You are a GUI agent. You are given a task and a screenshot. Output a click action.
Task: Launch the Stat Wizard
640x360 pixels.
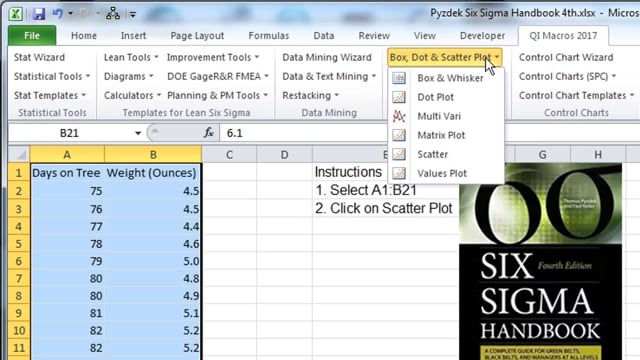pyautogui.click(x=39, y=58)
